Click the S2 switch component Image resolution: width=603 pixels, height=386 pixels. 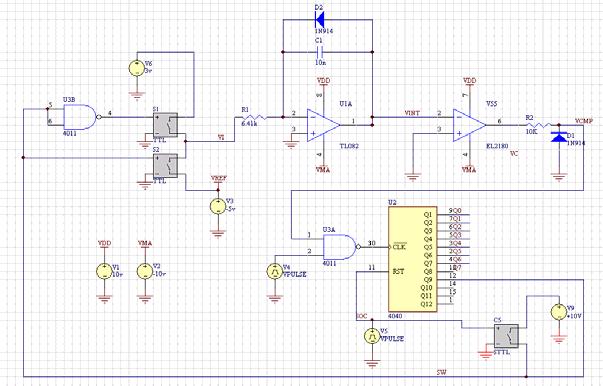click(165, 166)
